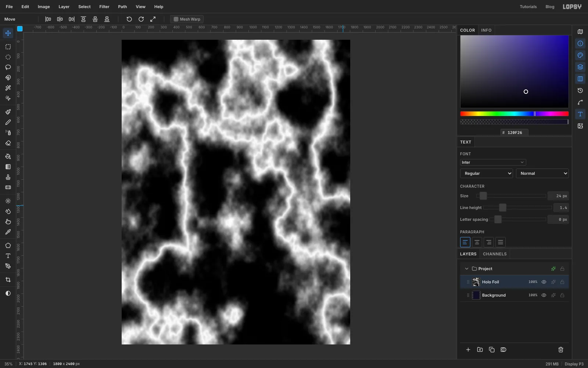Delete layer with trash icon
The image size is (588, 368).
coord(561,350)
